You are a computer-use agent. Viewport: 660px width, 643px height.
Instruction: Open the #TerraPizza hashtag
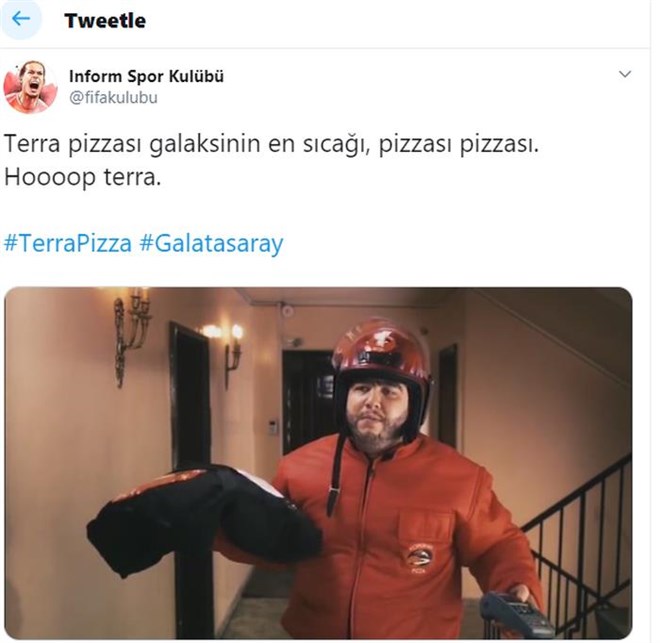(x=68, y=243)
